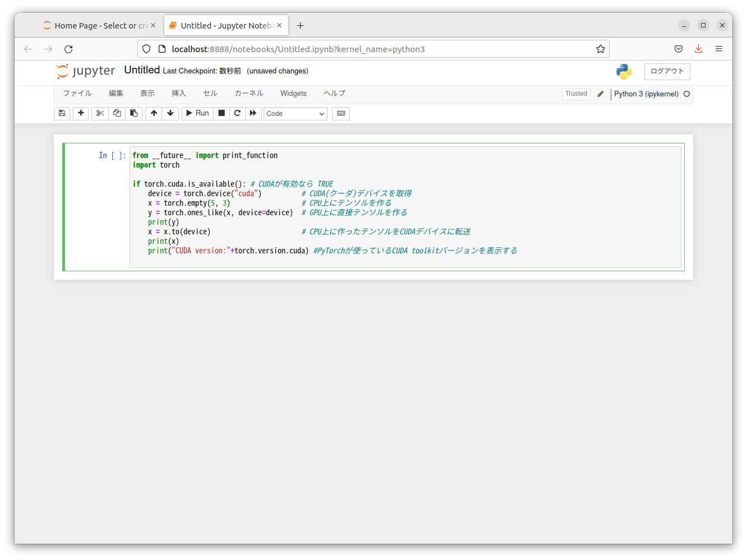Open the Pocket save icon

coord(679,49)
